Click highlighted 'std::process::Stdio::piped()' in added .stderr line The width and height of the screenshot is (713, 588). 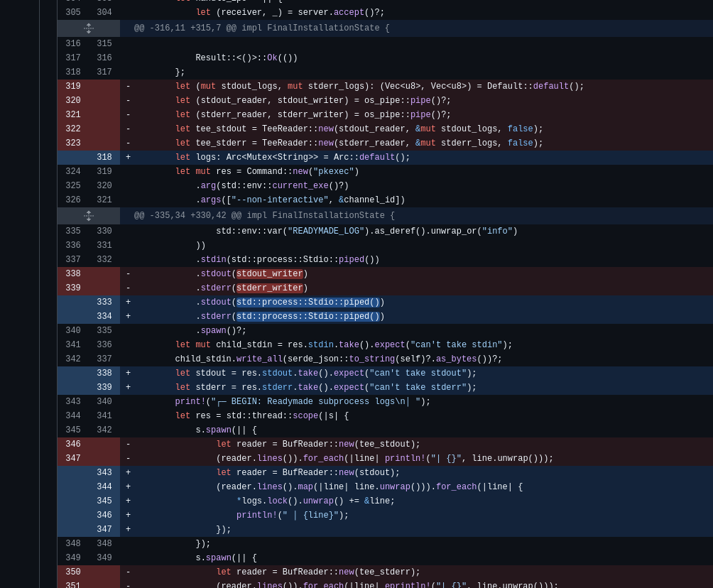[307, 316]
